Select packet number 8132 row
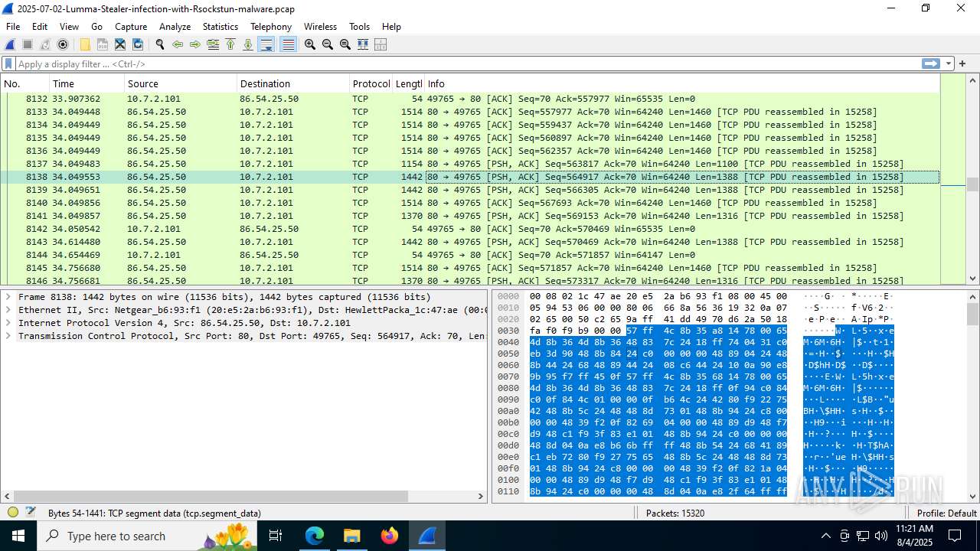 470,99
